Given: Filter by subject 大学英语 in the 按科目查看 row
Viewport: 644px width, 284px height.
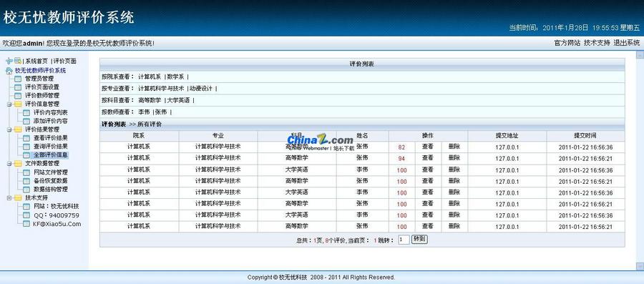Looking at the screenshot, I should (x=178, y=100).
